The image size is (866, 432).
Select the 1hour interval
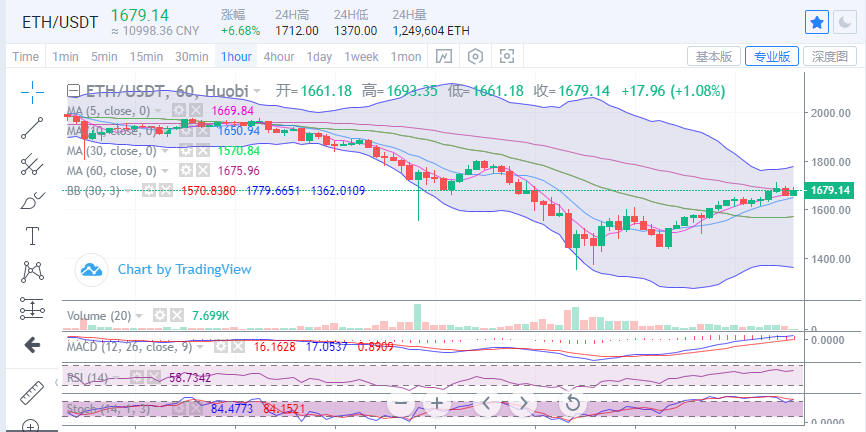pyautogui.click(x=236, y=56)
